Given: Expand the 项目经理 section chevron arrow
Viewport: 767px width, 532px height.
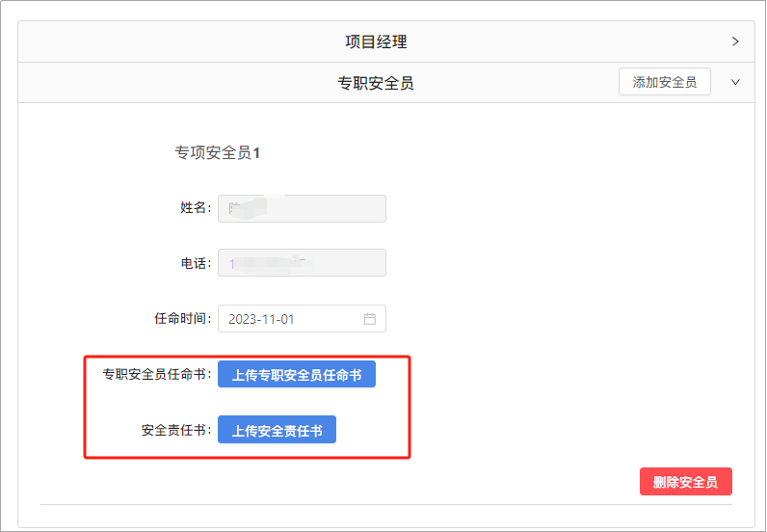Looking at the screenshot, I should click(x=735, y=41).
